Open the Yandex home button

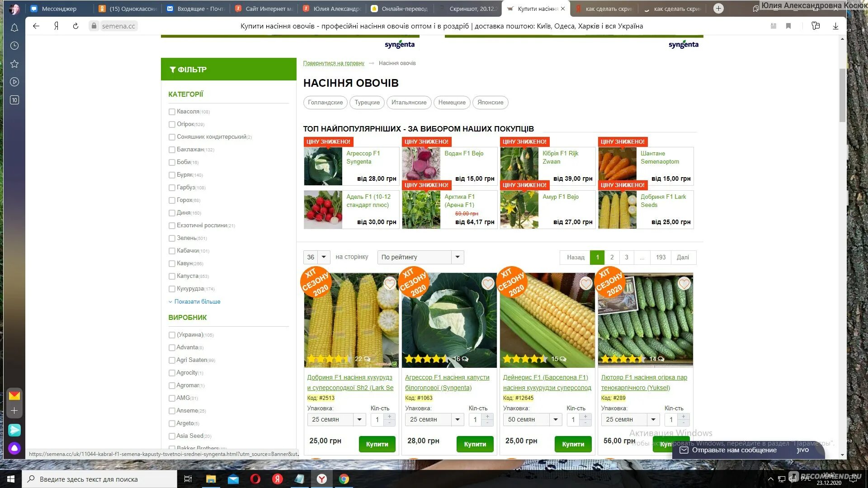point(56,26)
